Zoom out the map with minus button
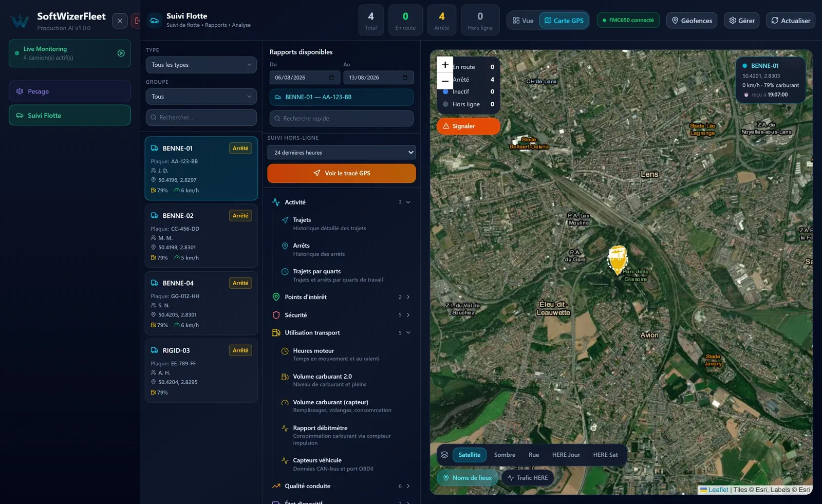 click(445, 81)
